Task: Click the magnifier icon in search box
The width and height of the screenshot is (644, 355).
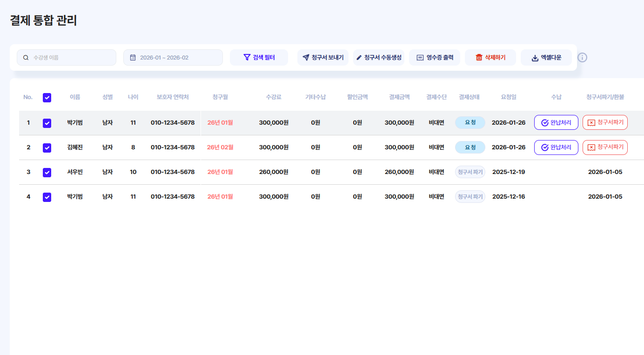Action: (x=26, y=58)
